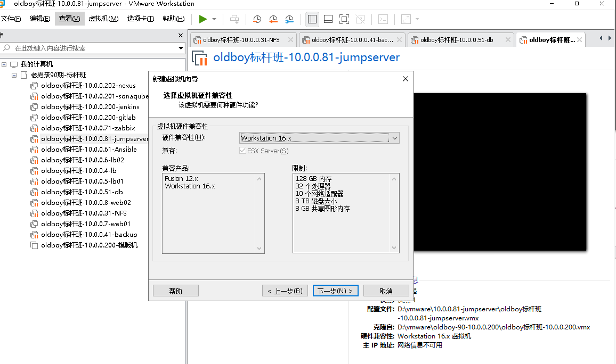
Task: Switch to the 10.0.0.51-db tab
Action: tap(457, 40)
